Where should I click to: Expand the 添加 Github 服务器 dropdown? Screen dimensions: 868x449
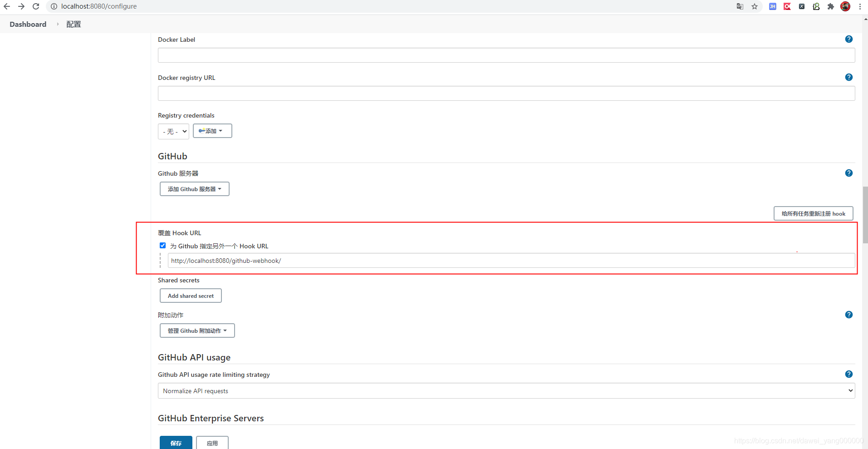click(x=195, y=189)
